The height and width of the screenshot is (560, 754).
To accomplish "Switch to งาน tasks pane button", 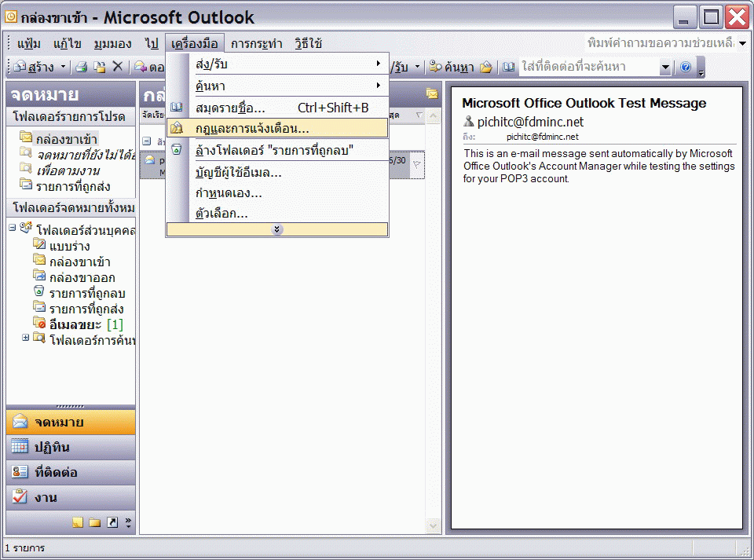I will [x=71, y=497].
